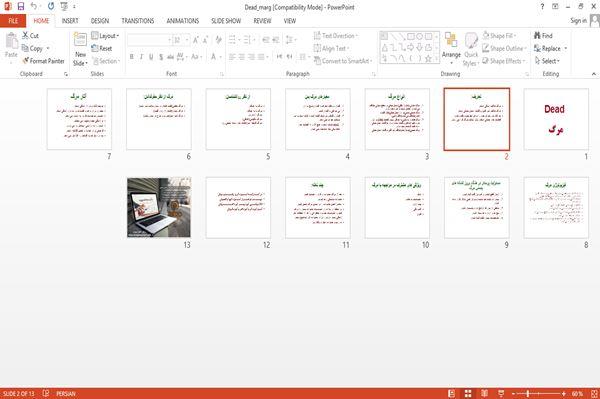600x399 pixels.
Task: Click the Text Direction button
Action: click(x=336, y=36)
